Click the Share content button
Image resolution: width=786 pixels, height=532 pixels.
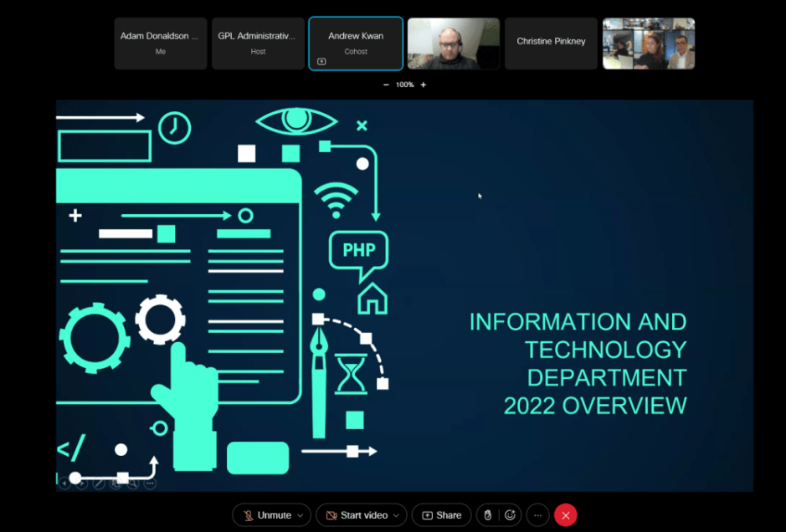click(441, 515)
